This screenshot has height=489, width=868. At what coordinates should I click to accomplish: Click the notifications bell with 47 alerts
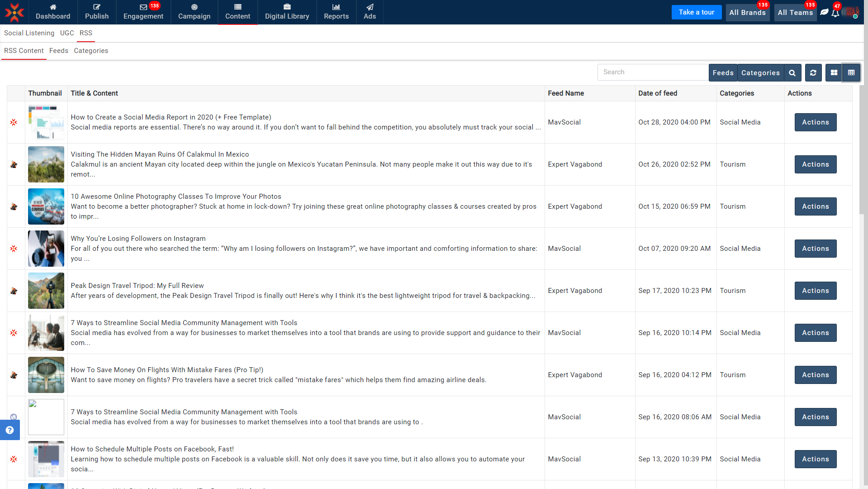click(835, 14)
